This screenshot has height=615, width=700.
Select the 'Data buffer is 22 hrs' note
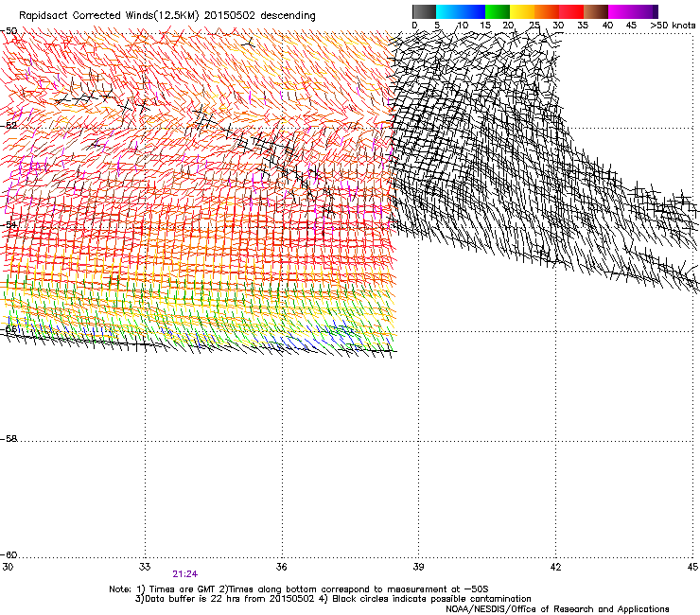pyautogui.click(x=191, y=599)
